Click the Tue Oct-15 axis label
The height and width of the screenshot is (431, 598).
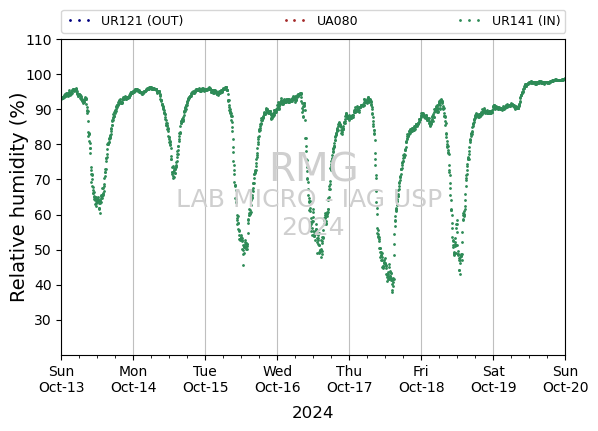tap(206, 379)
